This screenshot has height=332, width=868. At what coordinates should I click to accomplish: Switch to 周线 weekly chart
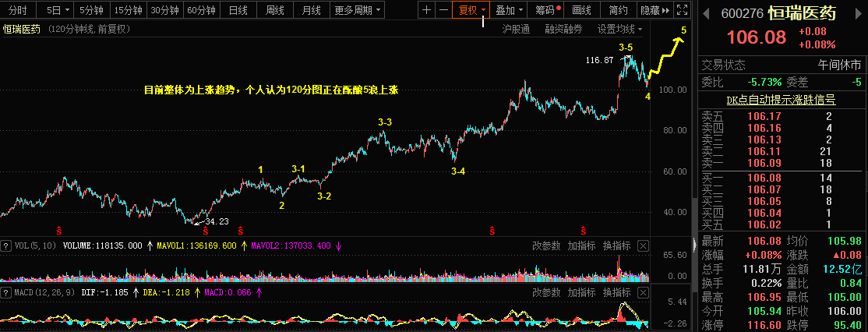click(274, 10)
